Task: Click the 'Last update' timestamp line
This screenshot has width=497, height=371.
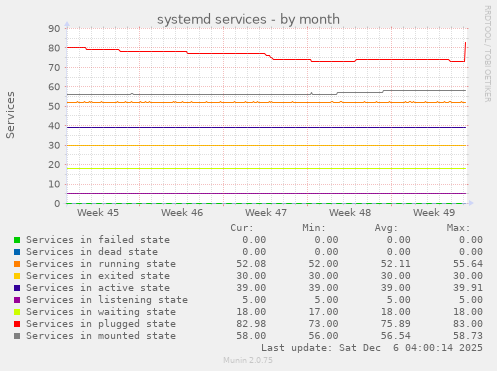Action: 372,348
